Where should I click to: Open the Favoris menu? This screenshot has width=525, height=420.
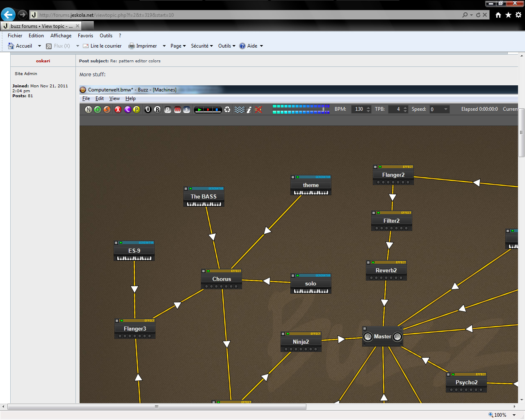85,36
